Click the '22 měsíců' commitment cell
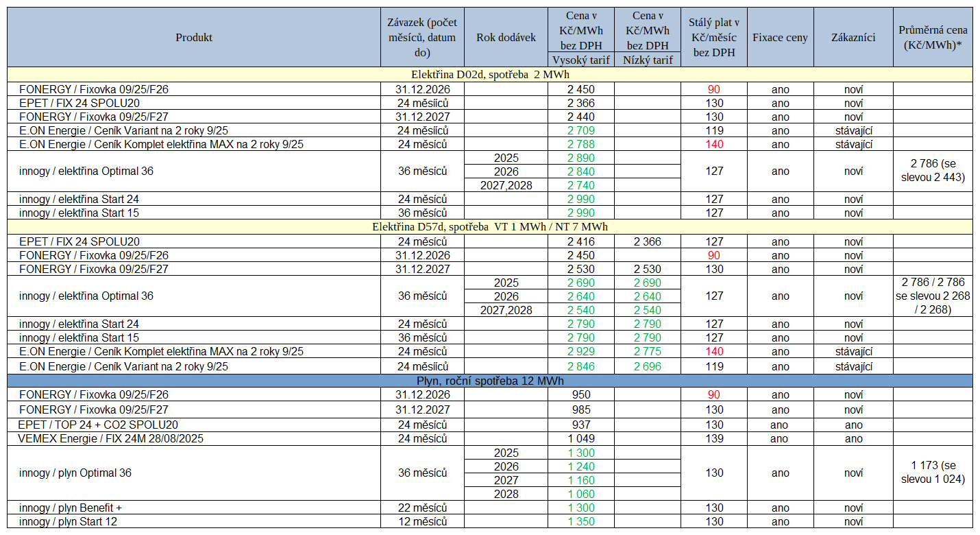Image resolution: width=980 pixels, height=535 pixels. (x=422, y=508)
